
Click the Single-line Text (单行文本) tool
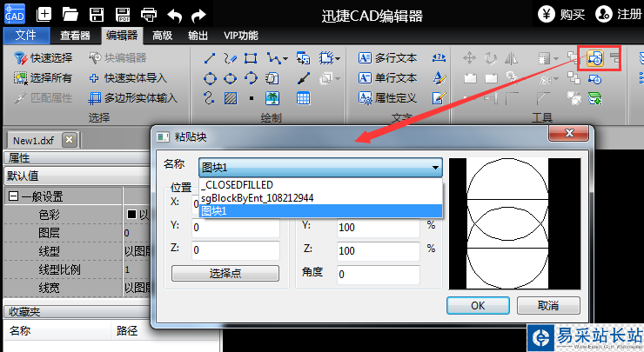tap(388, 77)
